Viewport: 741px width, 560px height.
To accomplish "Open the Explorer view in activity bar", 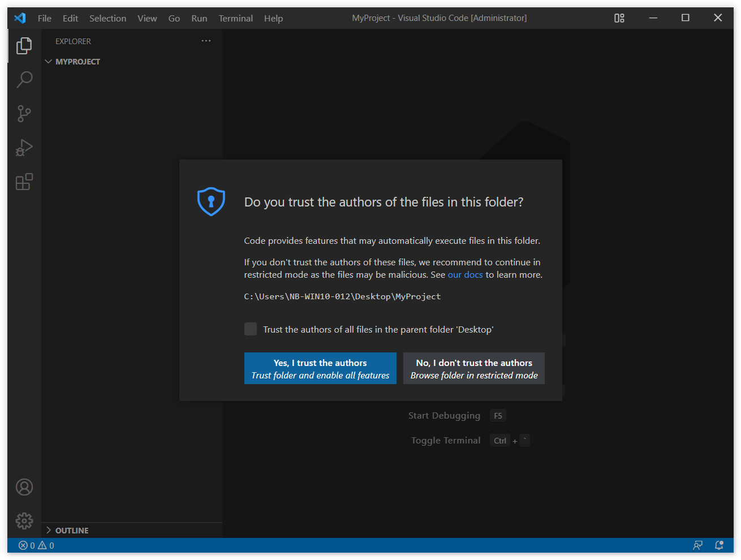I will coord(24,46).
